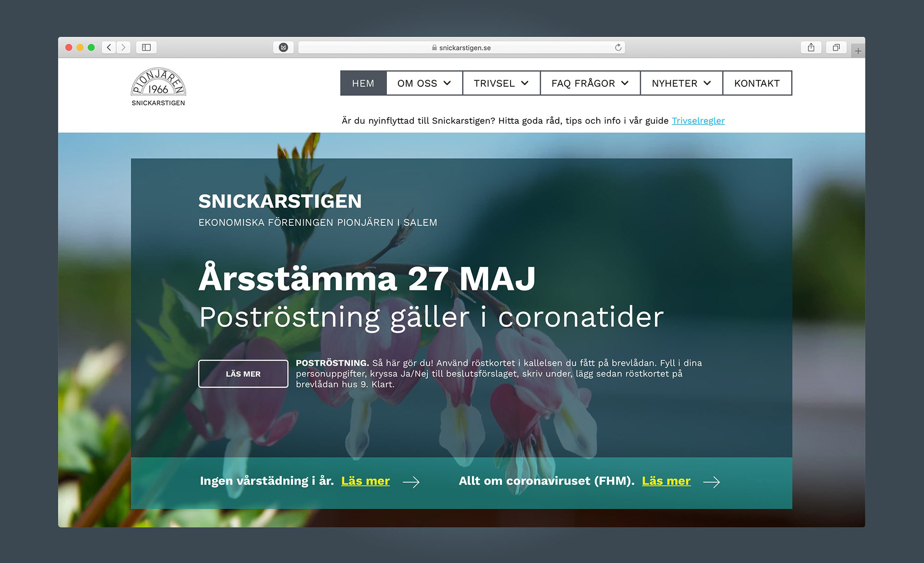The image size is (924, 563).
Task: Open the FAQ FRÅGOR menu
Action: 590,83
